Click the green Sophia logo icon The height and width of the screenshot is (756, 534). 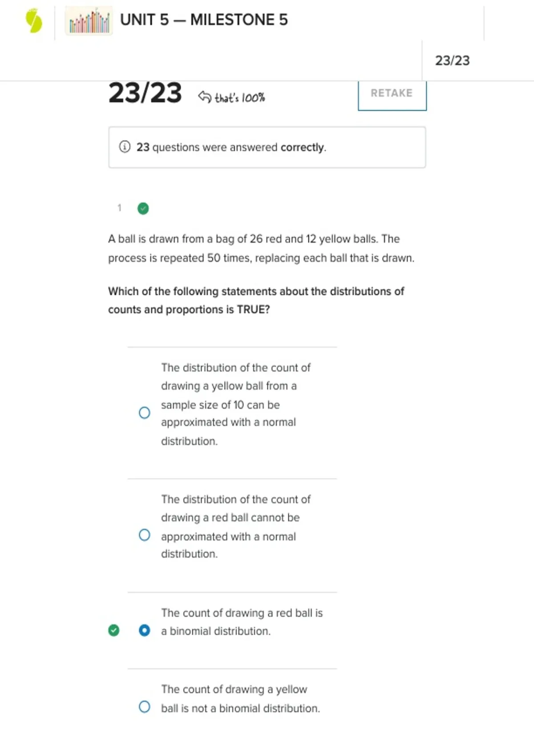[x=34, y=21]
